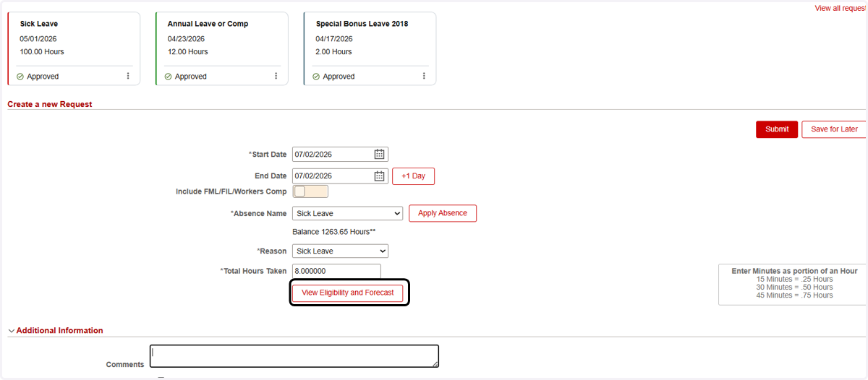Image resolution: width=868 pixels, height=380 pixels.
Task: Open the Special Bonus Leave 2018 actions menu
Action: (x=424, y=76)
